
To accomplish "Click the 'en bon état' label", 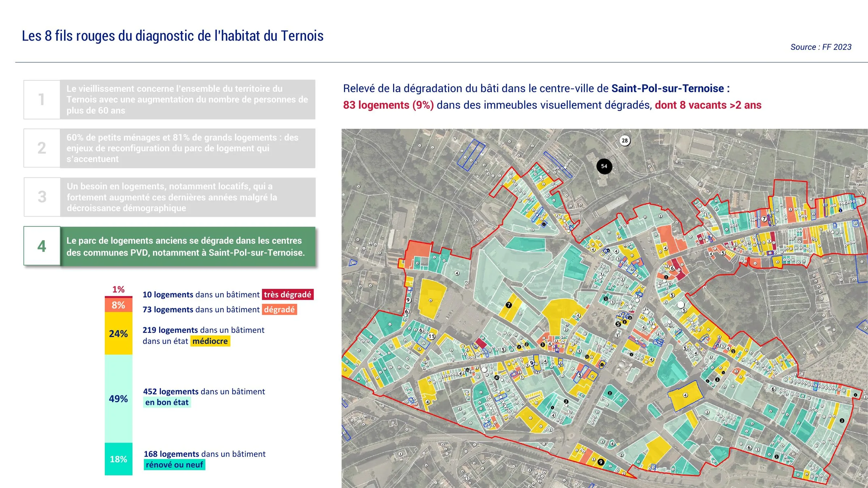I will pyautogui.click(x=167, y=402).
